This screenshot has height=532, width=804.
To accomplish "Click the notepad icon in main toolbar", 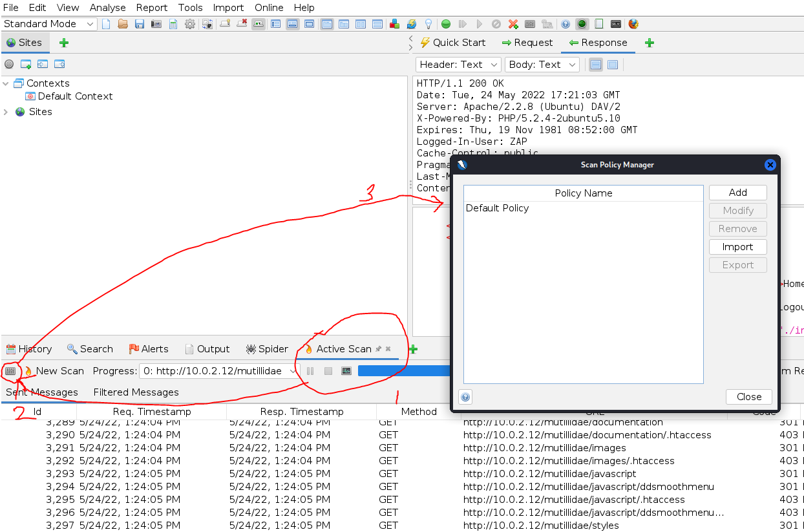I will (599, 24).
